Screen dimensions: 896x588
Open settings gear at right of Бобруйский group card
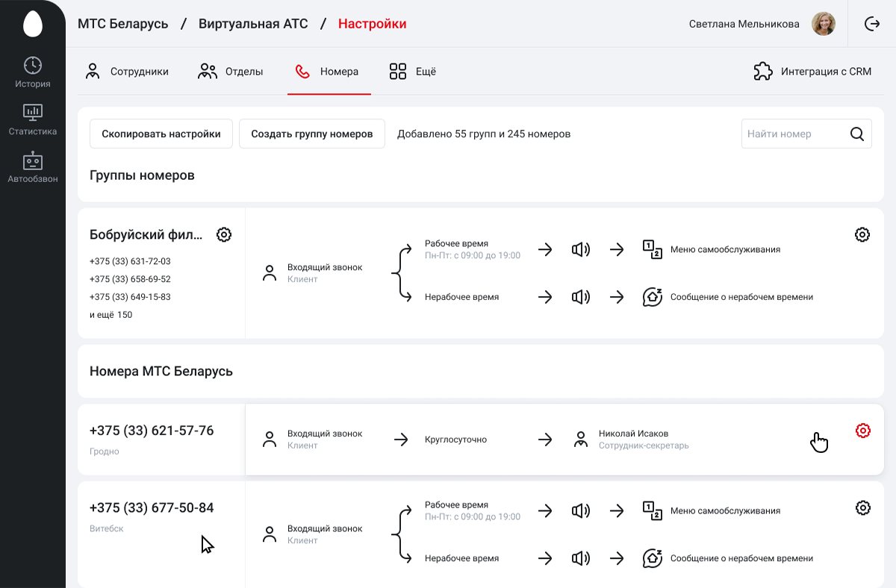click(x=862, y=234)
